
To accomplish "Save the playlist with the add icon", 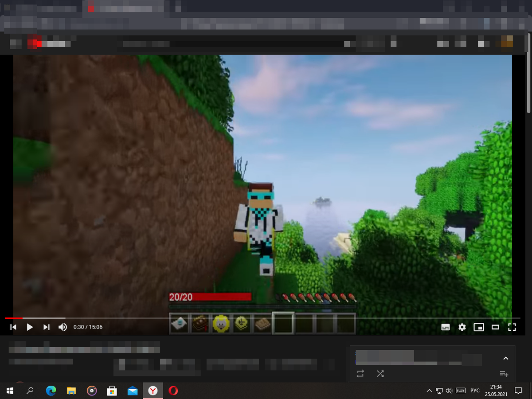I will [x=504, y=374].
